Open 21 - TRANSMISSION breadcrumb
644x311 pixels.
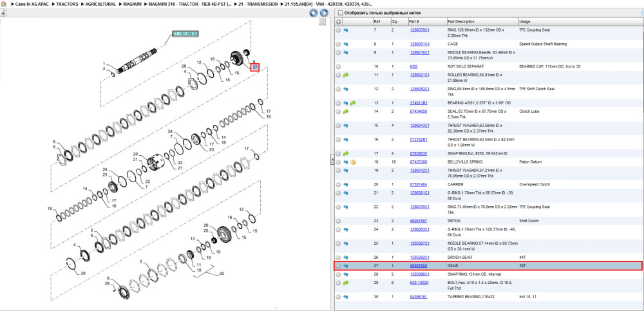coord(258,4)
